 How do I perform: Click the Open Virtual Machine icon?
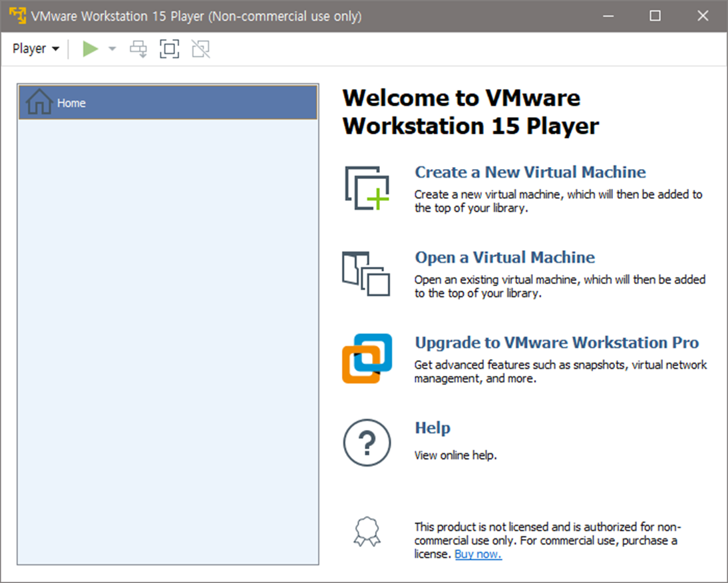pyautogui.click(x=366, y=273)
